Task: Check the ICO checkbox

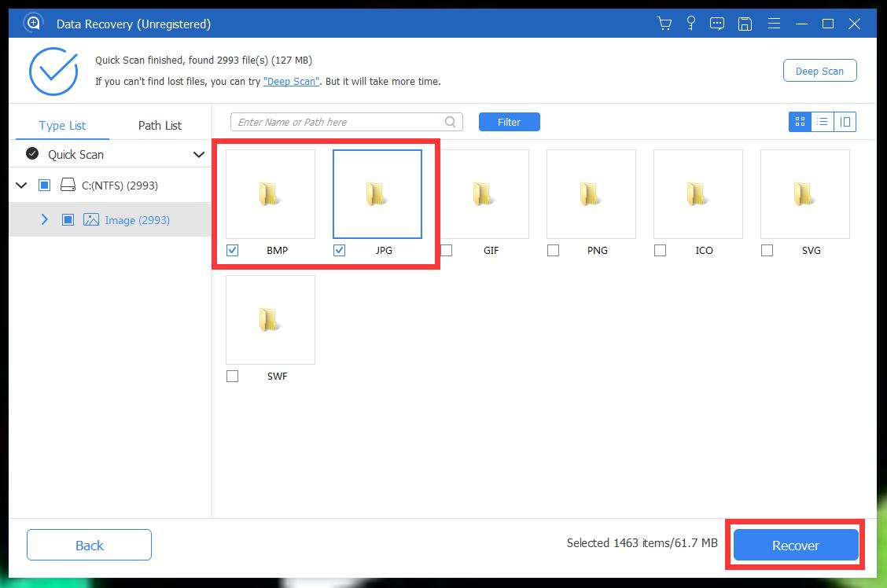Action: coord(661,250)
